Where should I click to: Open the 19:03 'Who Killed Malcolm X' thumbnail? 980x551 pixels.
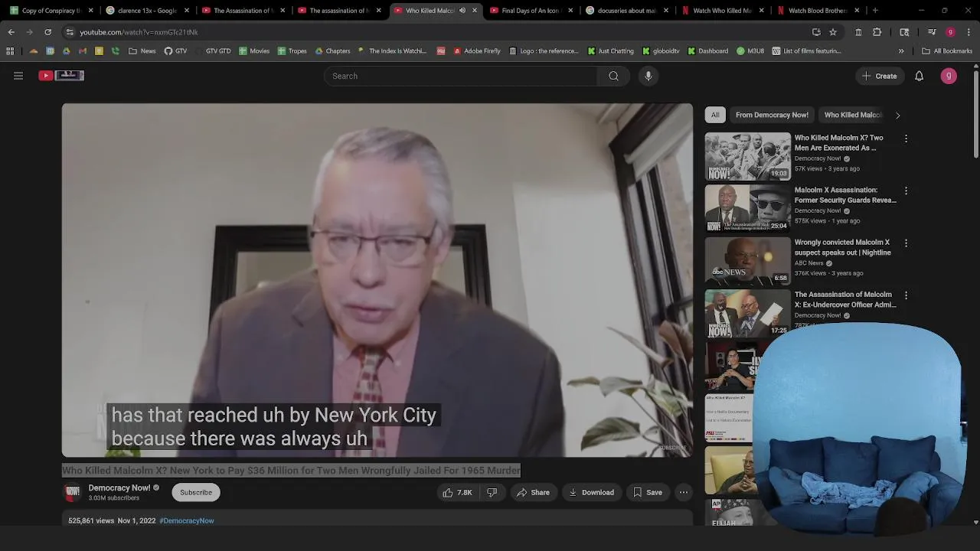coord(747,156)
